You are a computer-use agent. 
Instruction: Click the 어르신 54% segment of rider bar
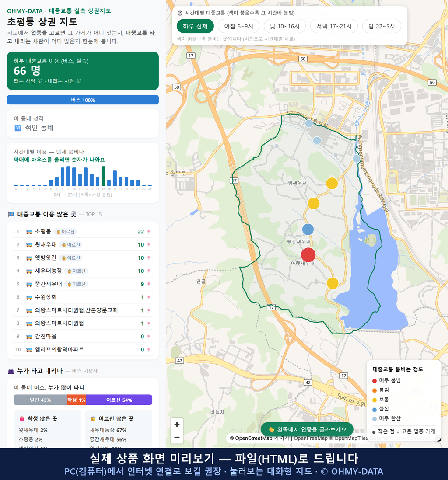(x=119, y=400)
